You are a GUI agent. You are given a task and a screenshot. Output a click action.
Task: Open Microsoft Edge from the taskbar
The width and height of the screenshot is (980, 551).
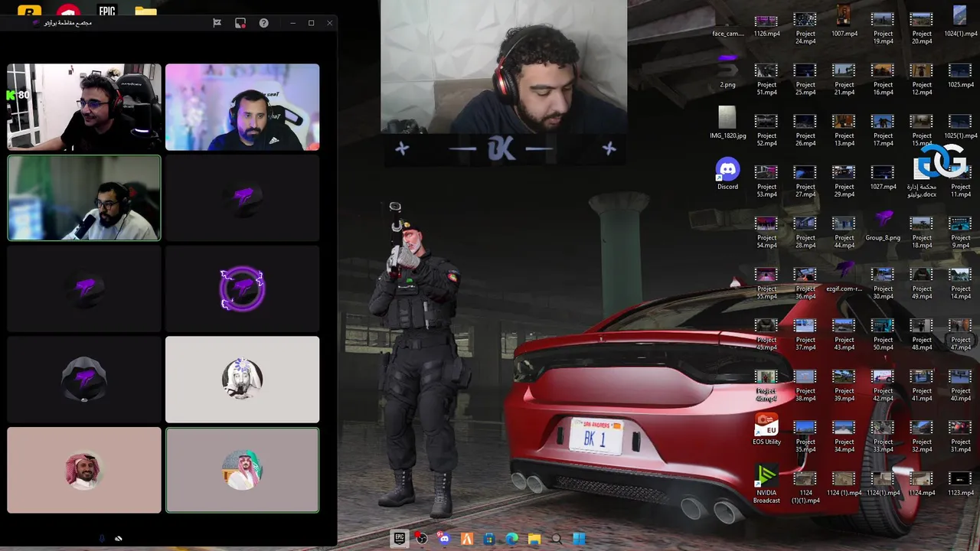point(511,539)
